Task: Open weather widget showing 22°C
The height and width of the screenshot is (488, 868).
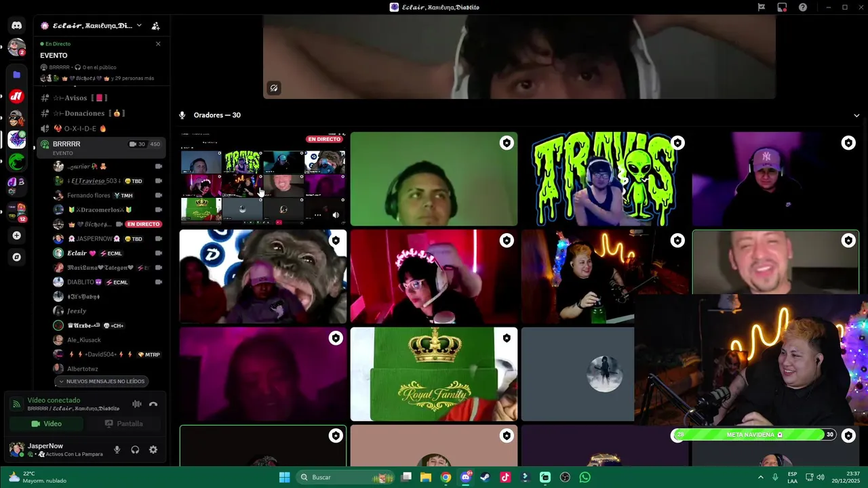Action: [37, 477]
